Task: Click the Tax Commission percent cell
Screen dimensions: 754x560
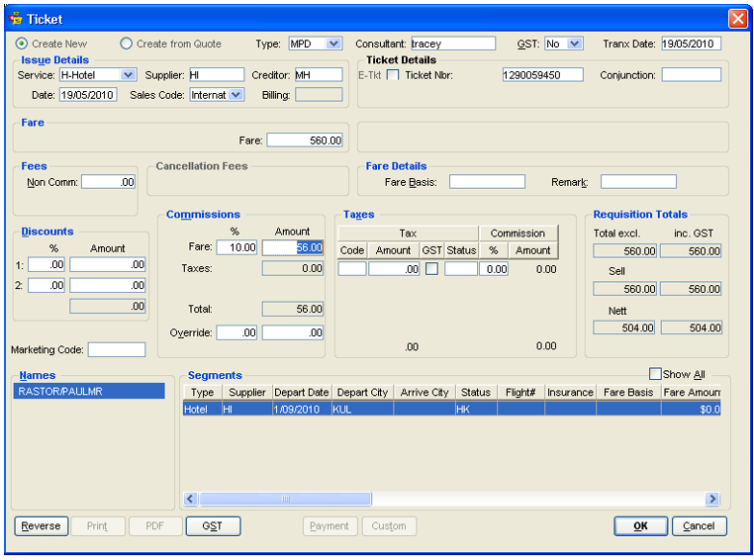Action: click(494, 269)
